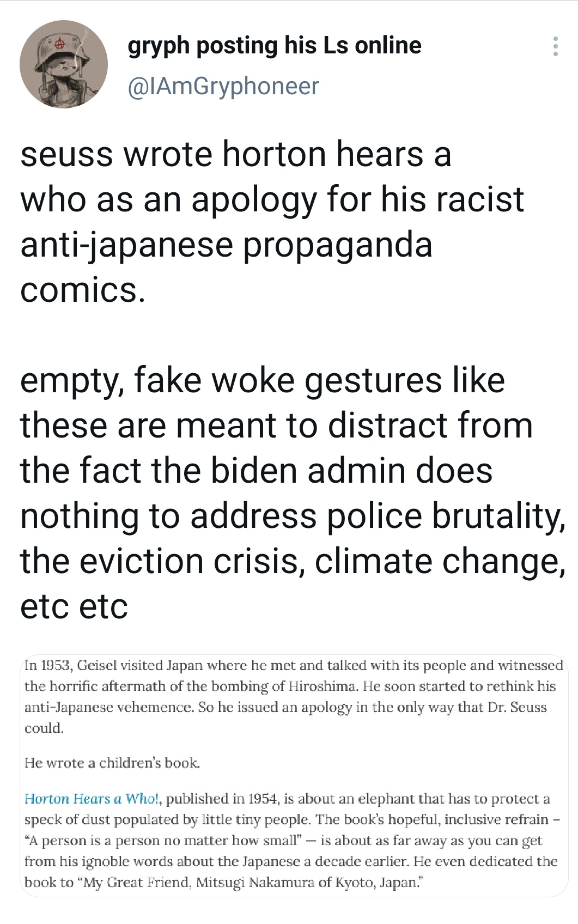This screenshot has height=924, width=578.
Task: Open the three-dot more options menu
Action: point(555,47)
